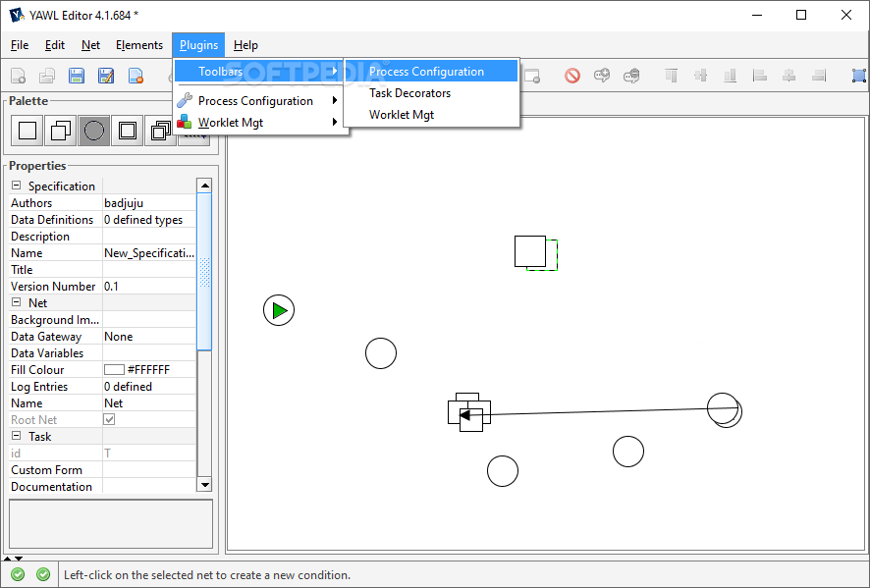Toggle the Root Net checkbox

(x=109, y=419)
